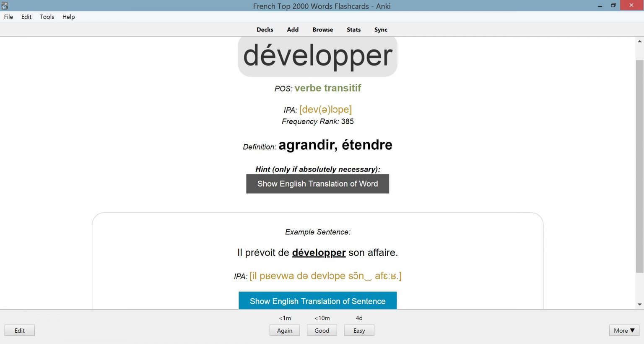Edit the current card
644x344 pixels.
[20, 331]
